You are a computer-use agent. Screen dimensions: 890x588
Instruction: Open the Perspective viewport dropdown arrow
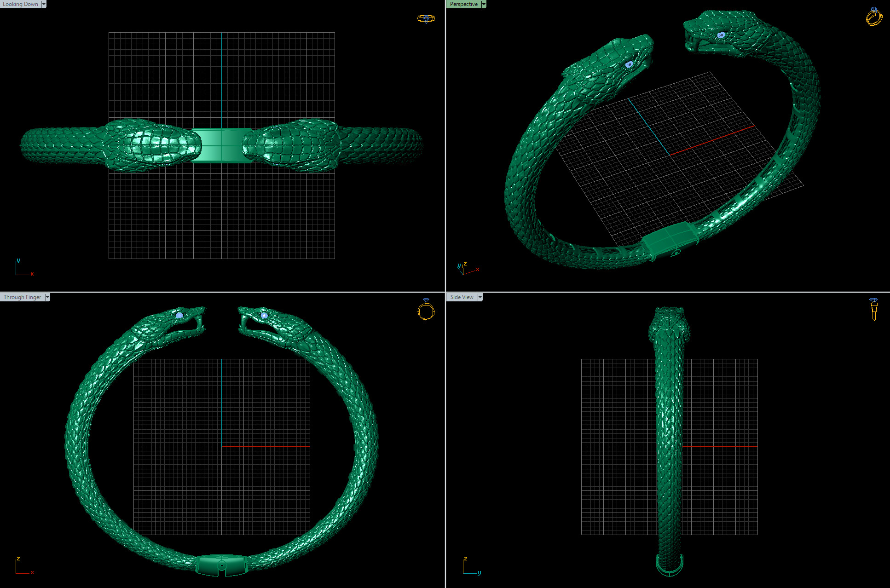(x=484, y=4)
